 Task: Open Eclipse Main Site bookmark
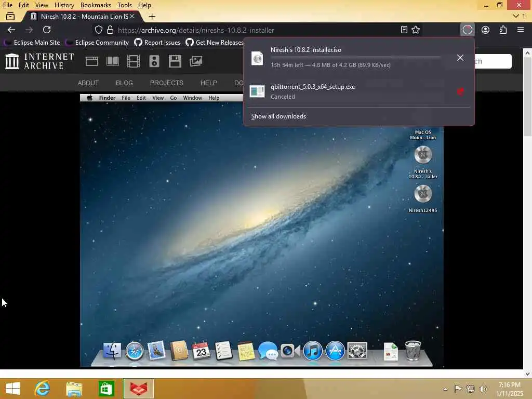coord(32,43)
